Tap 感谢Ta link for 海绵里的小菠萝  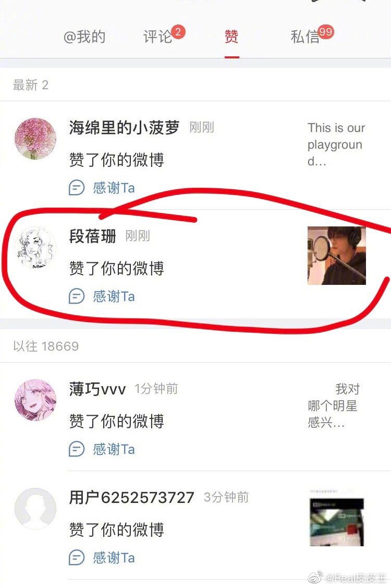114,188
